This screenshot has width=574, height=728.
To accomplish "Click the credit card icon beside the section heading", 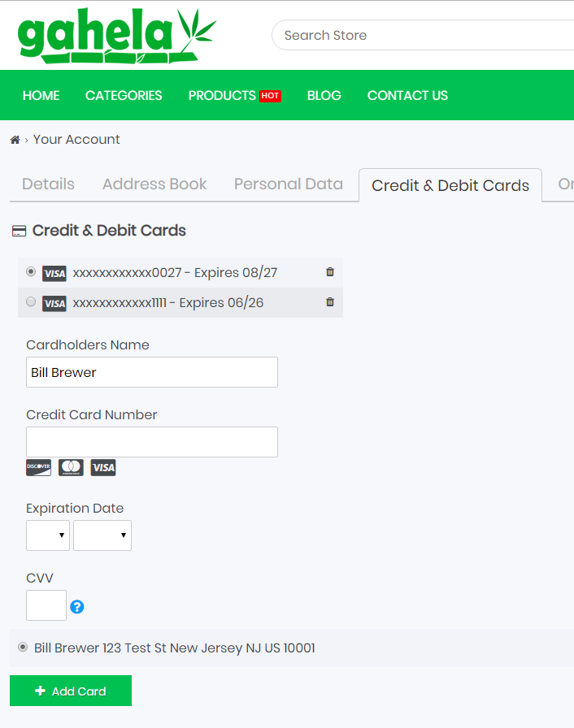I will 19,232.
